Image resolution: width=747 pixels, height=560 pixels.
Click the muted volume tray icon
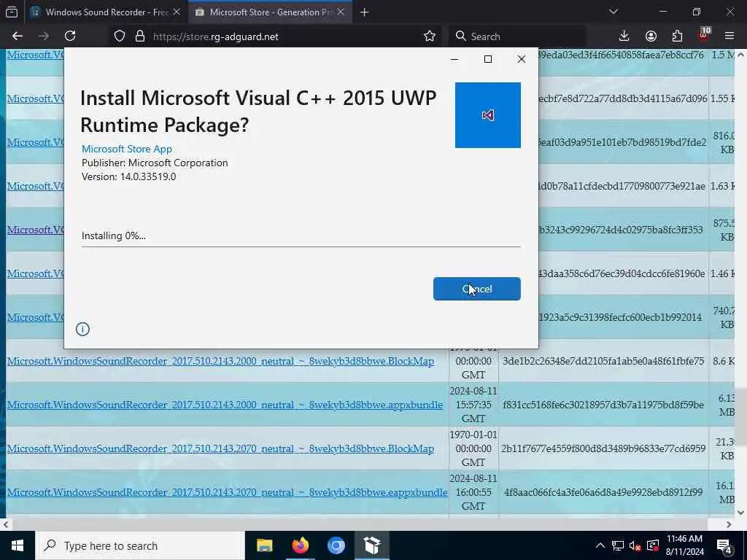(x=635, y=545)
